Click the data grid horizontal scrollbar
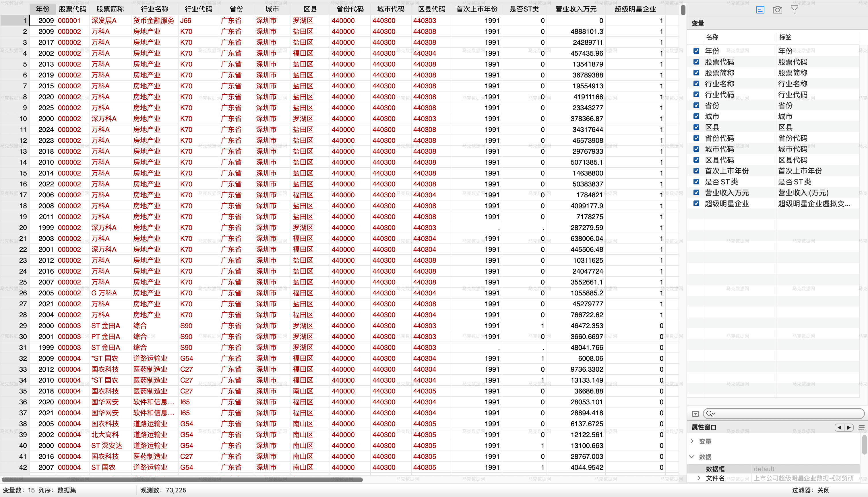 pyautogui.click(x=183, y=480)
